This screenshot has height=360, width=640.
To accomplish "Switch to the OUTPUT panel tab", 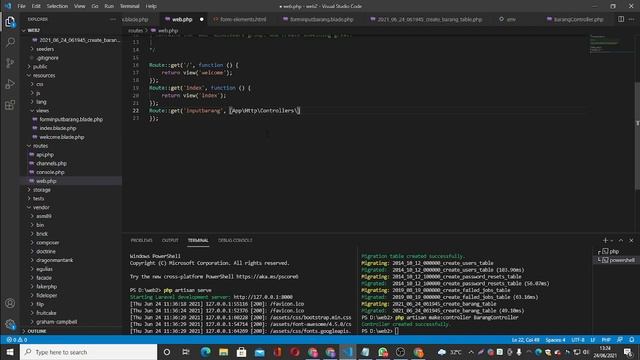I will [170, 240].
